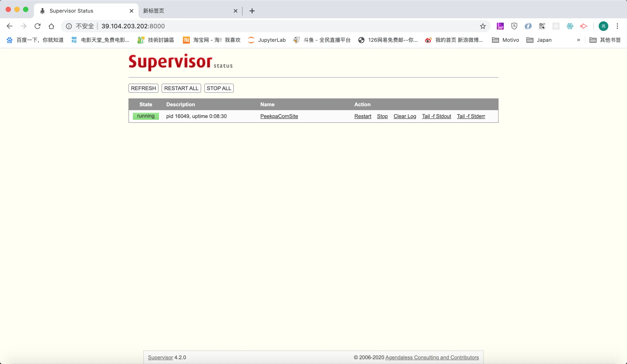Open the red arrow extension icon
The width and height of the screenshot is (627, 364).
584,26
